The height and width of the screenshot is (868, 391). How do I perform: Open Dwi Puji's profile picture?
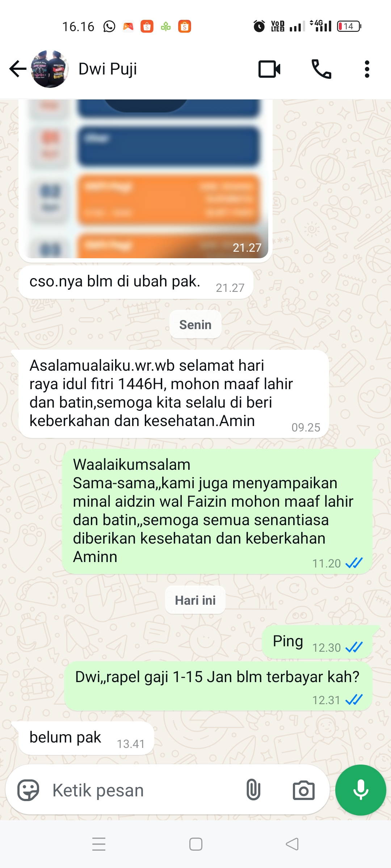(50, 69)
